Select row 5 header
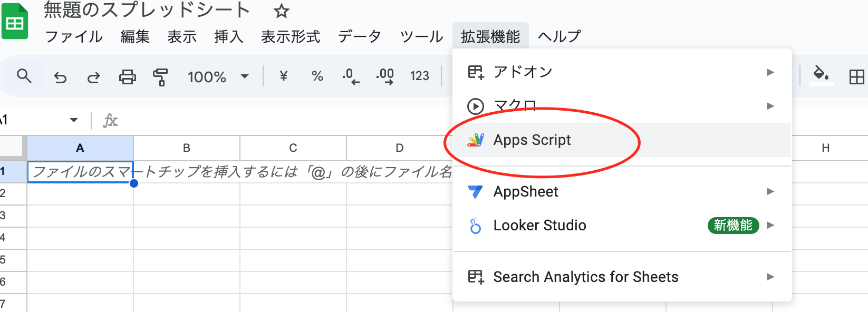The width and height of the screenshot is (868, 312). [13, 260]
